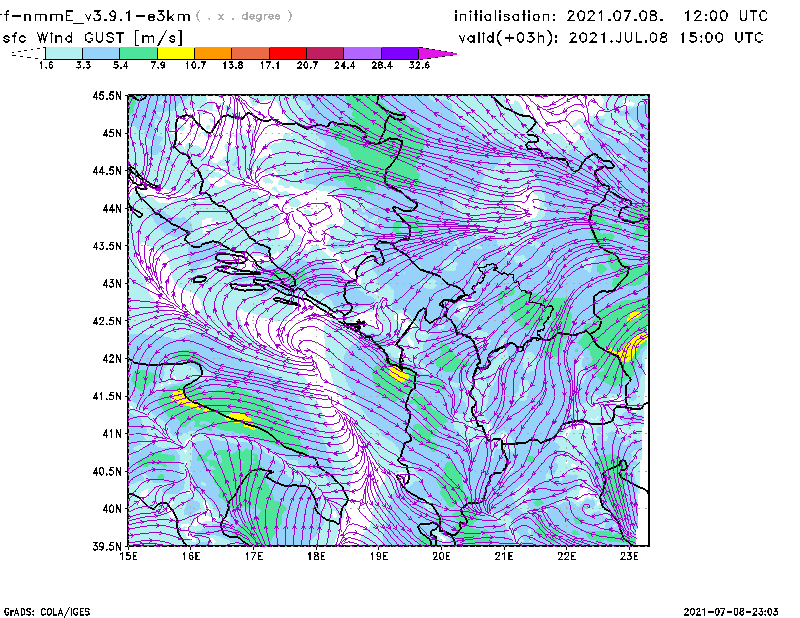
Task: Click the crimson 20.7–24.4 legend swatch
Action: (x=325, y=53)
